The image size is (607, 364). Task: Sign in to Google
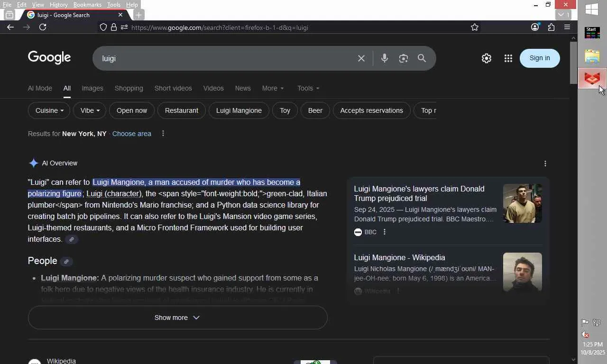point(540,58)
